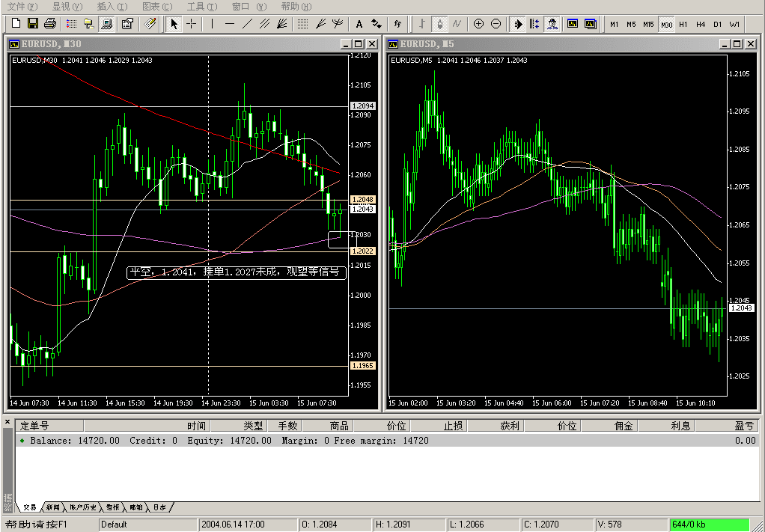Viewport: 765px width, 532px height.
Task: Switch timeframe to H4
Action: coord(701,24)
